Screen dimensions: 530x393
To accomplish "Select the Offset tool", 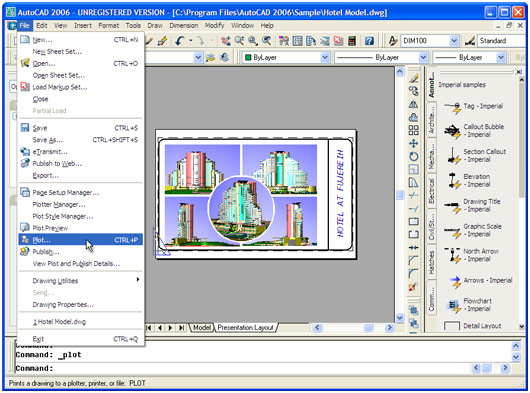I will click(414, 118).
